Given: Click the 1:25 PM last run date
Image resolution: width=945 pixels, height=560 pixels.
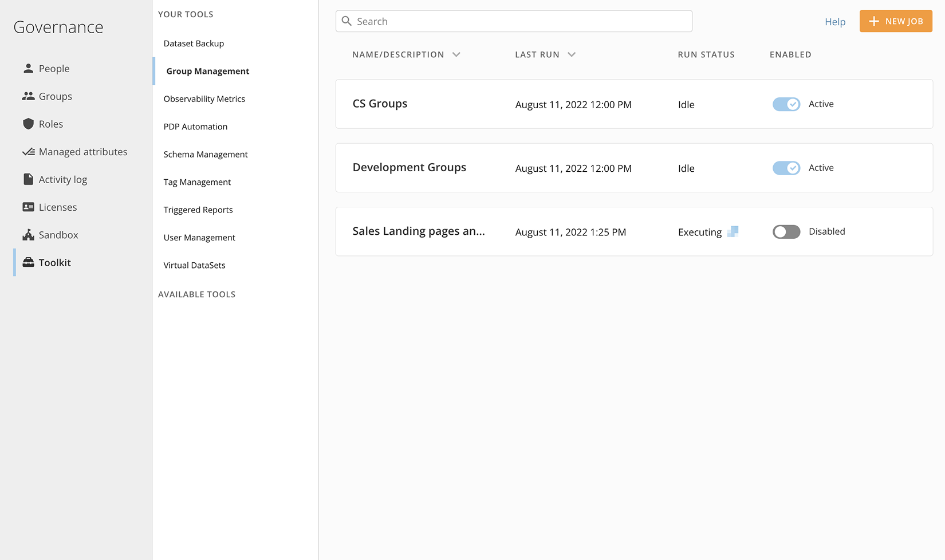Looking at the screenshot, I should click(x=570, y=232).
